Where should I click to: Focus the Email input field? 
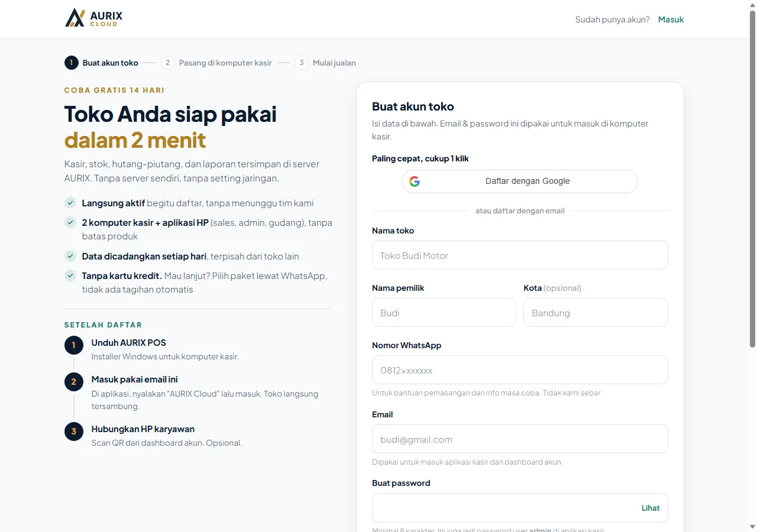pyautogui.click(x=520, y=439)
